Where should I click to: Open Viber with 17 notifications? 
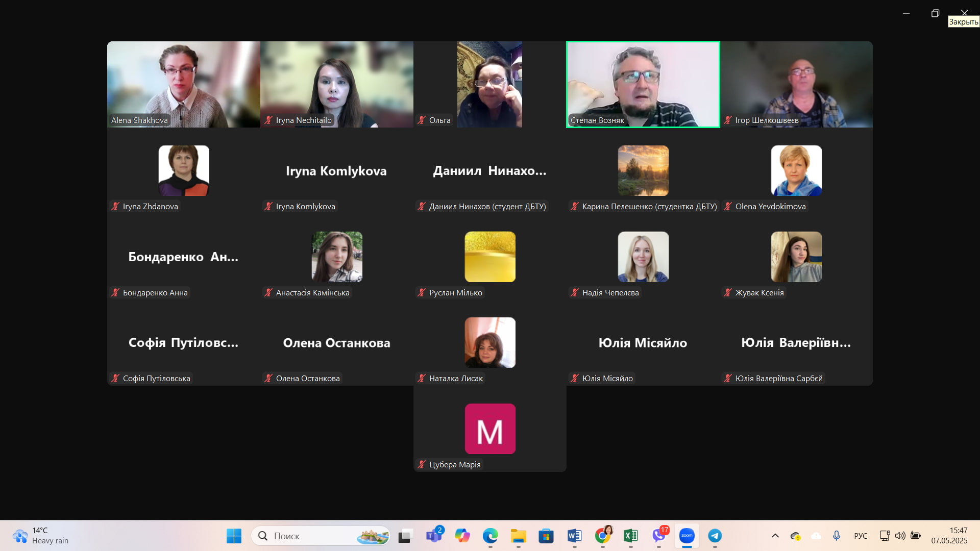[x=659, y=536]
